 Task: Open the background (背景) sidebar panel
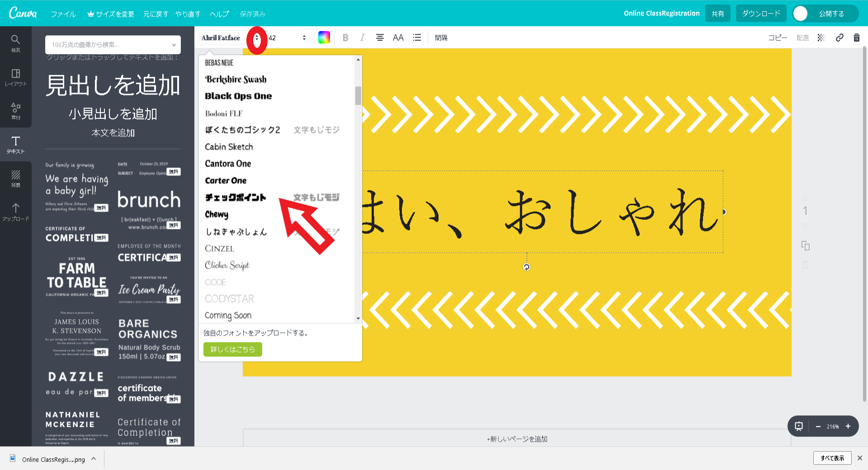pos(15,179)
